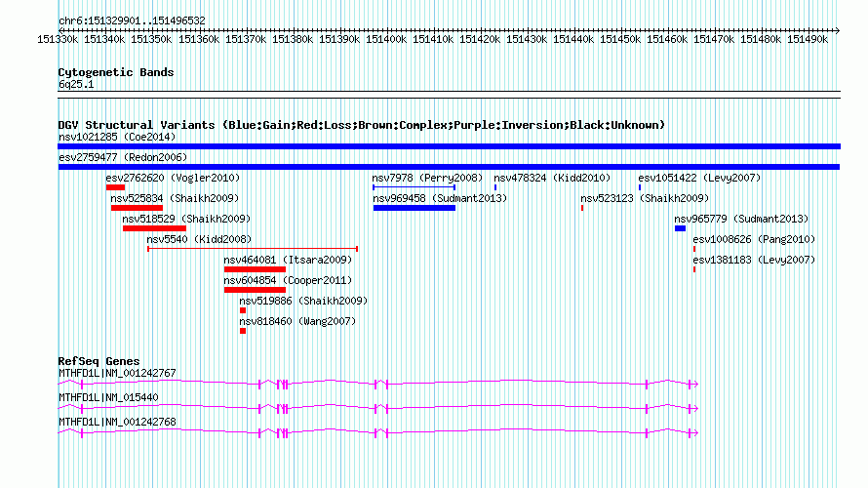868x488 pixels.
Task: Open nsv818460 (Wang2007) label
Action: pos(297,321)
